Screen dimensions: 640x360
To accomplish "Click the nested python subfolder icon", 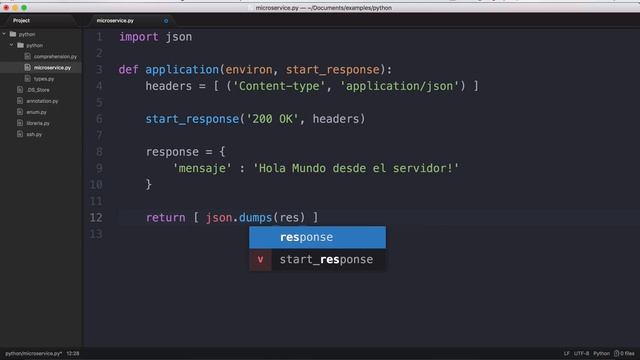I will [x=20, y=45].
